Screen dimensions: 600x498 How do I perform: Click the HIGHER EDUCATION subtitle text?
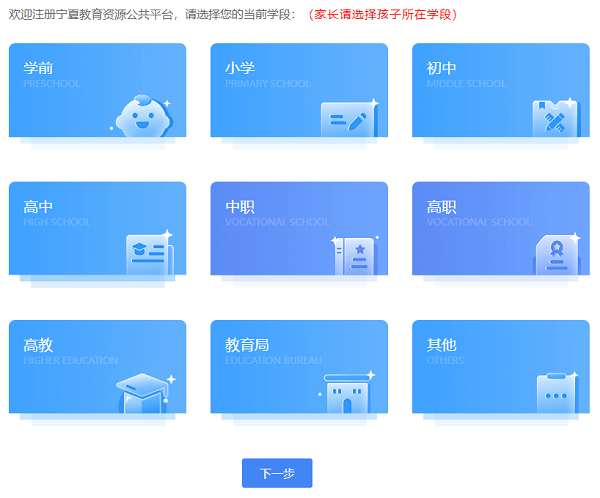[x=70, y=361]
